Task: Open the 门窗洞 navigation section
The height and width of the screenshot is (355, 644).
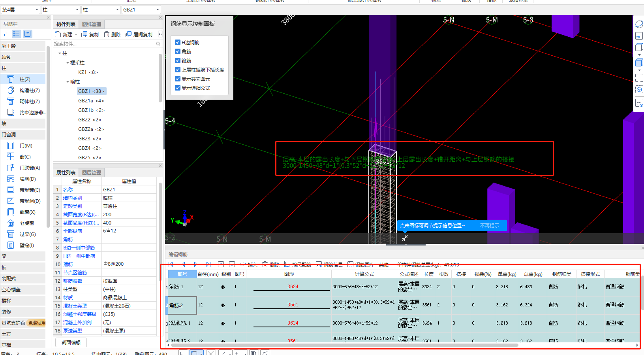Action: point(23,134)
